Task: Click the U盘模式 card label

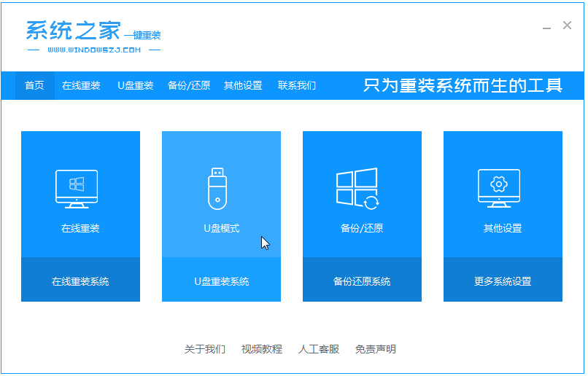Action: 222,229
